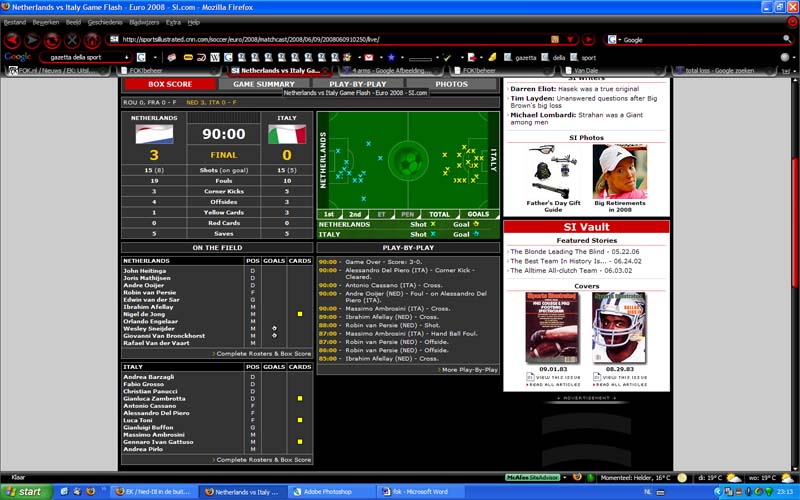Viewport: 800px width, 500px height.
Task: Click the NL language indicator in taskbar
Action: (x=647, y=492)
